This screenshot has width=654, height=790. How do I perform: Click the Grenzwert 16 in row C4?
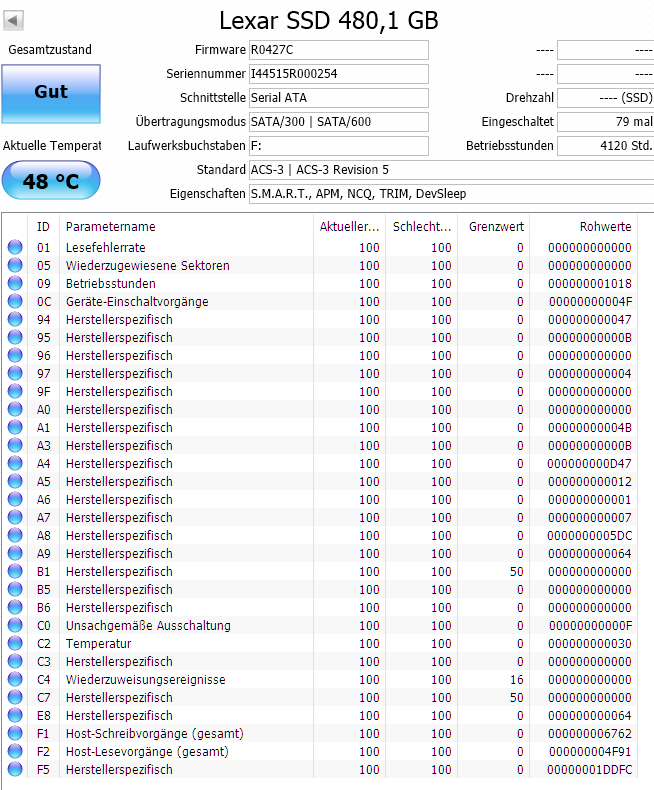[x=517, y=680]
